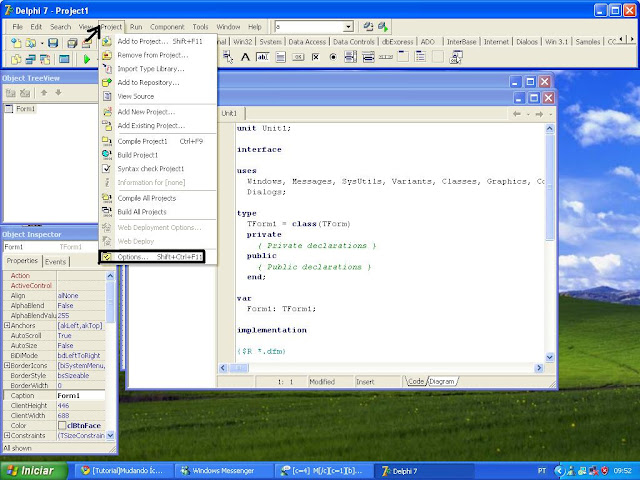The height and width of the screenshot is (480, 640).
Task: Select the Memo component icon
Action: [x=280, y=57]
